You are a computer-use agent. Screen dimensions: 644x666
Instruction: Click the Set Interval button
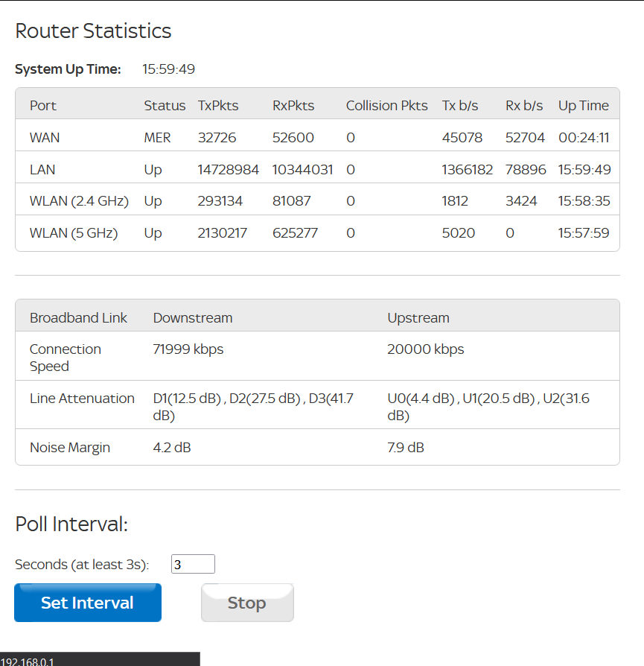pos(87,603)
